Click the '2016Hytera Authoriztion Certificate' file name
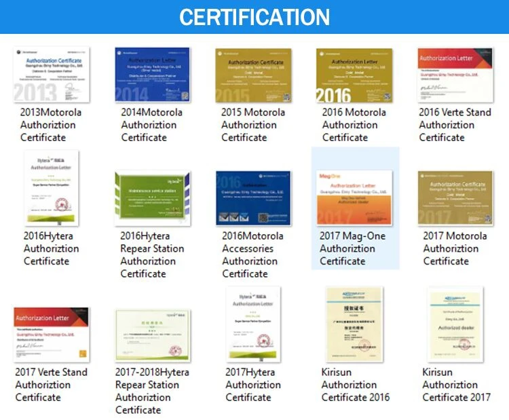This screenshot has width=509, height=420. click(51, 248)
